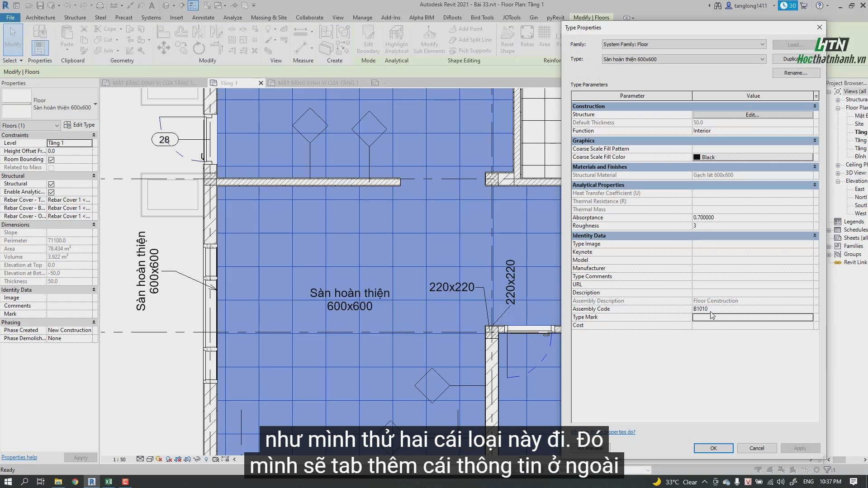Click the Edit... button for Structure
This screenshot has height=488, width=868.
pos(753,115)
